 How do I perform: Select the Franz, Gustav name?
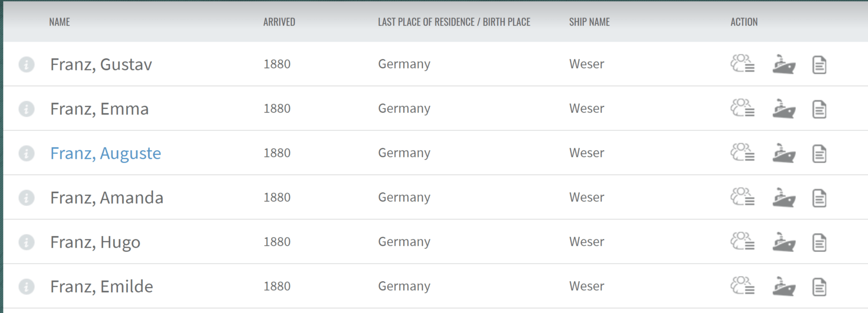point(101,64)
